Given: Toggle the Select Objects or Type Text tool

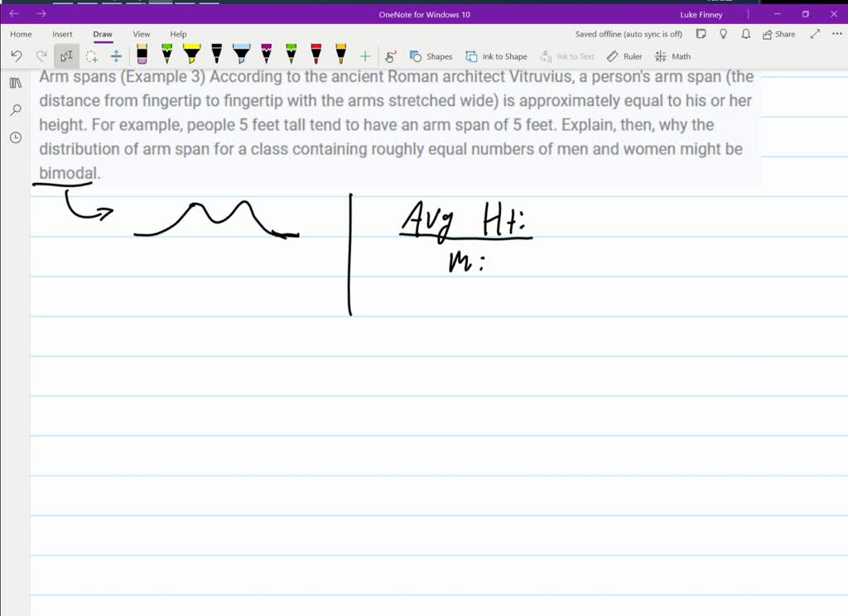Looking at the screenshot, I should click(x=67, y=56).
